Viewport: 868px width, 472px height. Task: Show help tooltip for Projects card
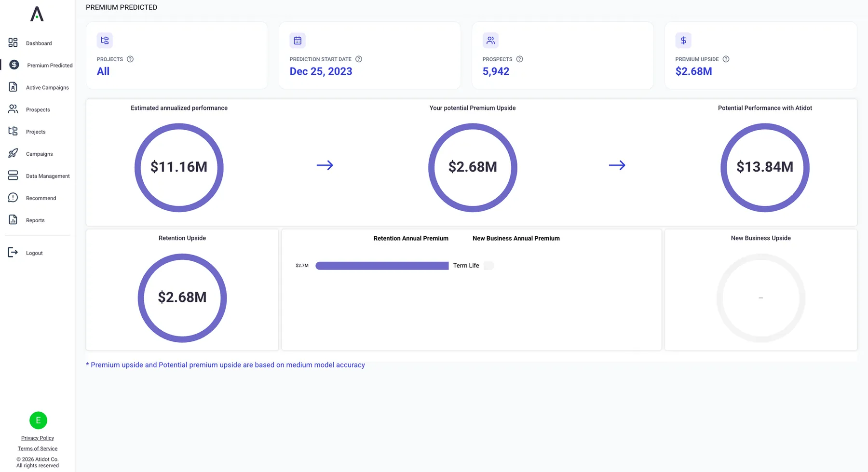[x=130, y=59]
